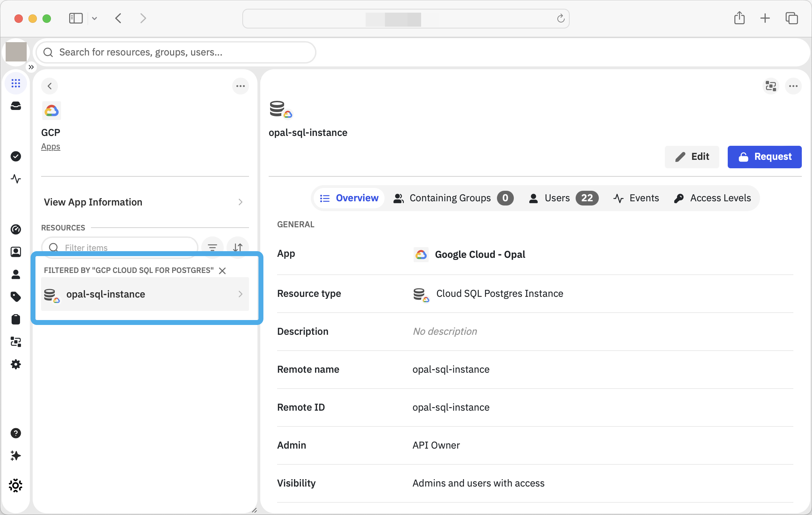Image resolution: width=812 pixels, height=515 pixels.
Task: Open the access graph icon in sidebar
Action: [16, 342]
